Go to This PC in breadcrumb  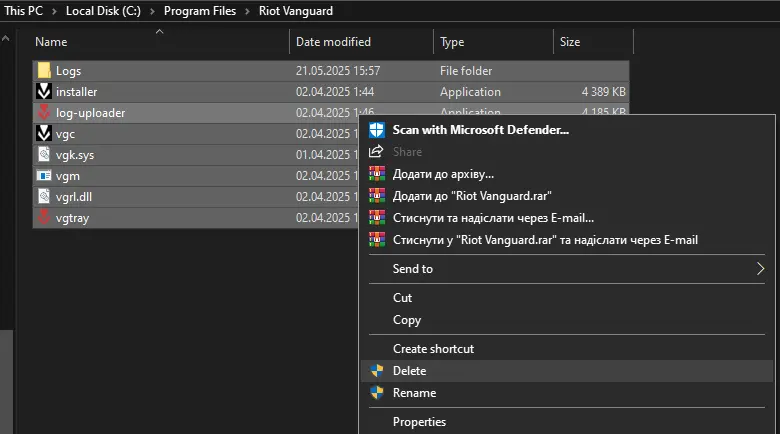click(x=23, y=10)
